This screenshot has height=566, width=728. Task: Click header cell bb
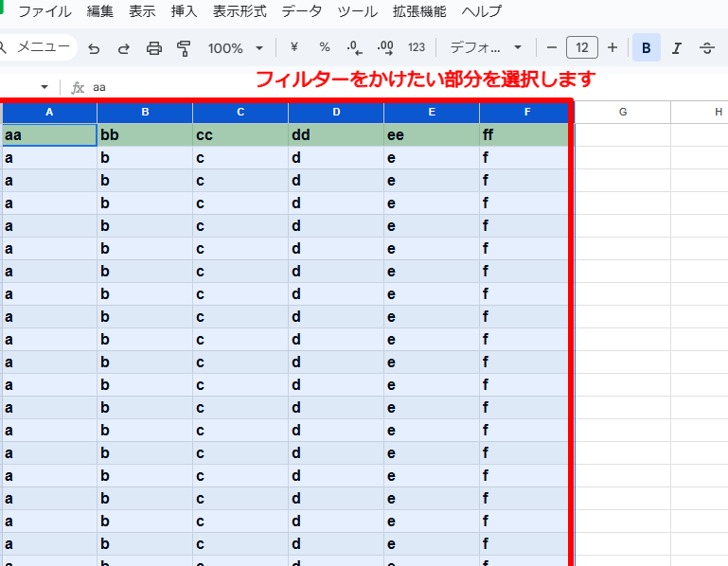pos(145,135)
